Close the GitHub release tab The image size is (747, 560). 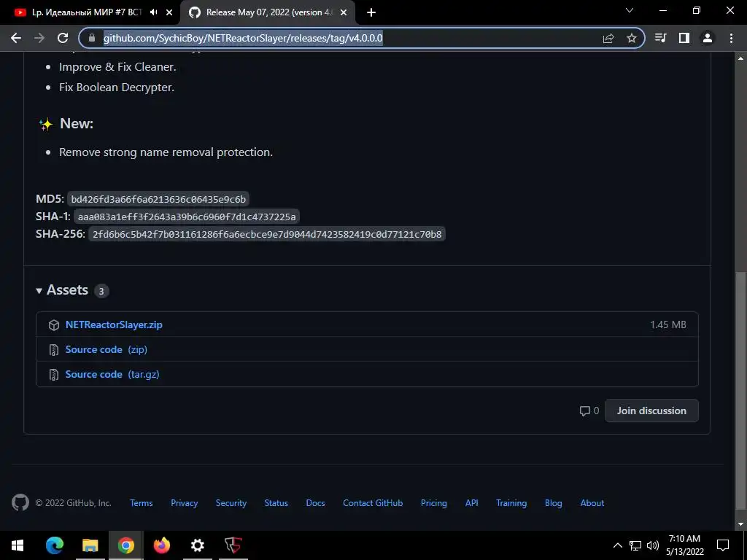pyautogui.click(x=344, y=12)
